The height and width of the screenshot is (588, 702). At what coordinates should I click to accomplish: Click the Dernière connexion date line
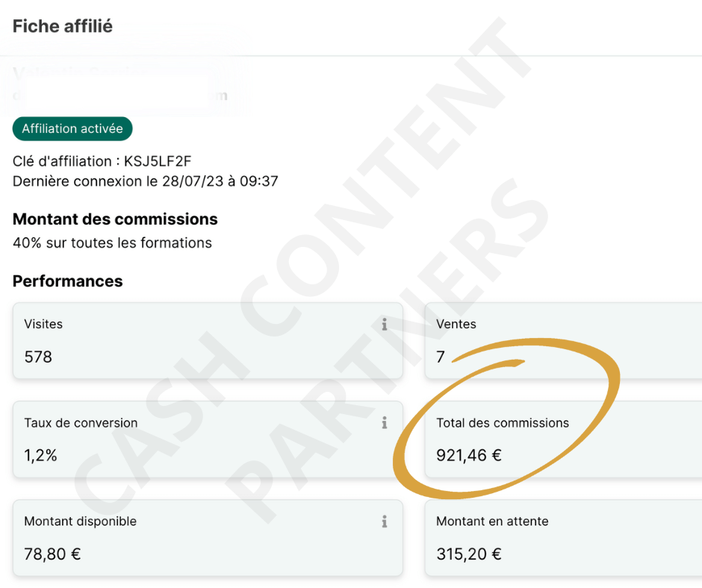[x=146, y=181]
